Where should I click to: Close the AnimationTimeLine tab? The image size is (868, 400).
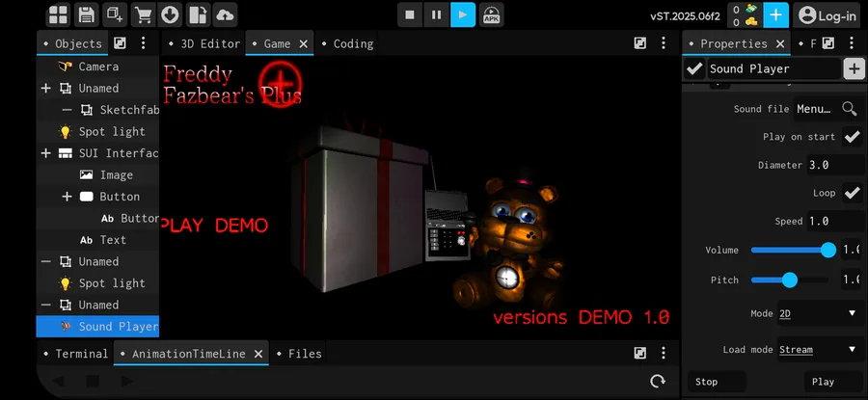(258, 354)
